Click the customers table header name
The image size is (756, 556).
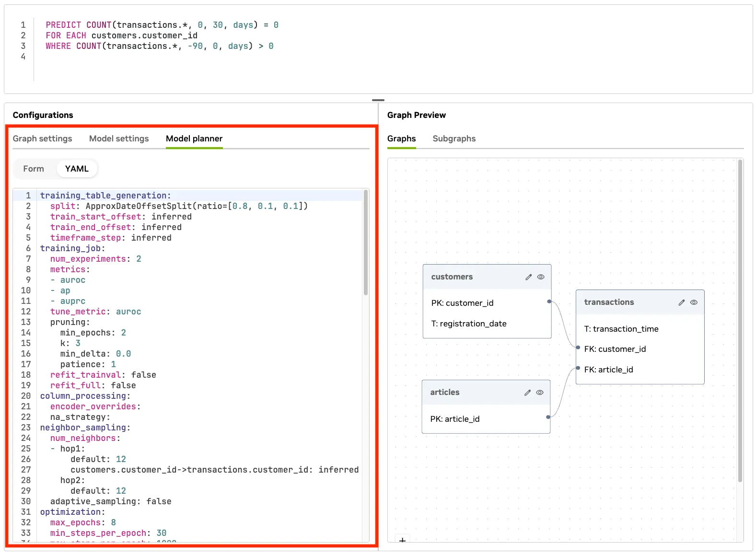[x=452, y=277]
